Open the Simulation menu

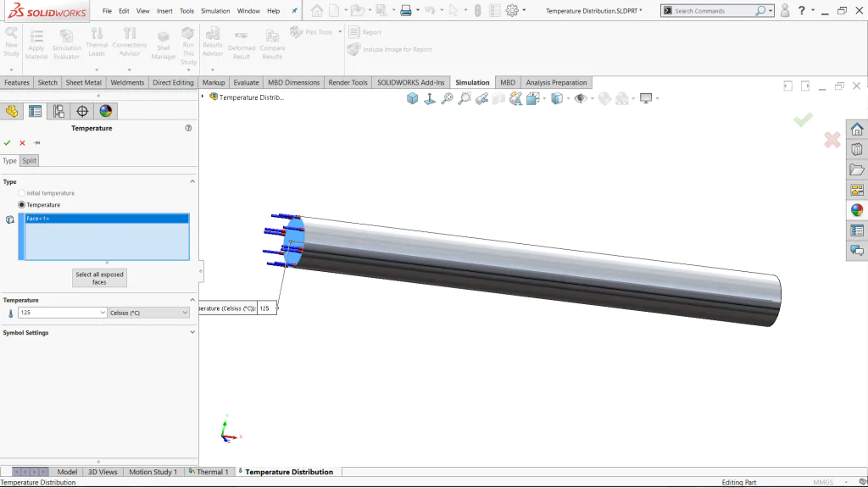tap(215, 10)
